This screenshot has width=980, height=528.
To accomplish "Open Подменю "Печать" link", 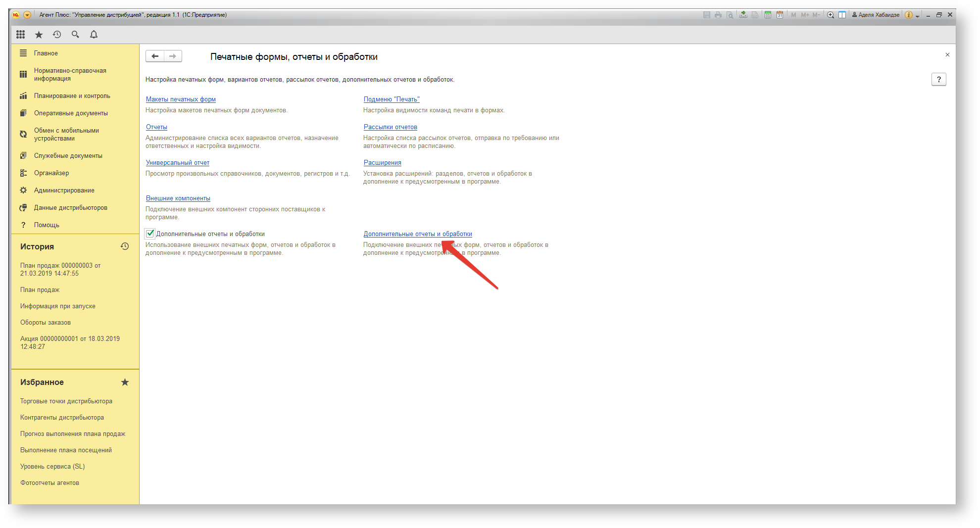I will coord(392,99).
